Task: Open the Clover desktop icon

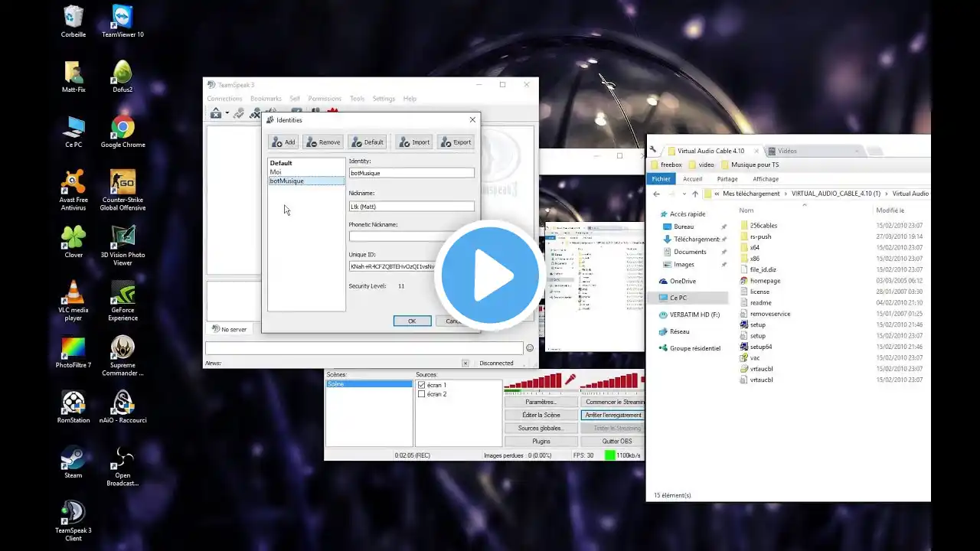Action: click(x=73, y=241)
